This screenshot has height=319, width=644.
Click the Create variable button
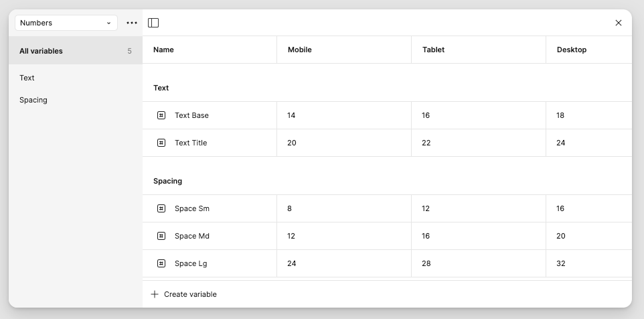pyautogui.click(x=190, y=294)
